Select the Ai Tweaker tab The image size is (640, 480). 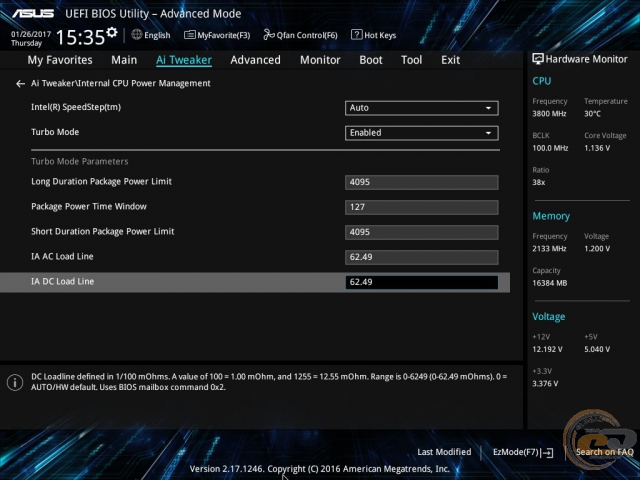(x=184, y=60)
